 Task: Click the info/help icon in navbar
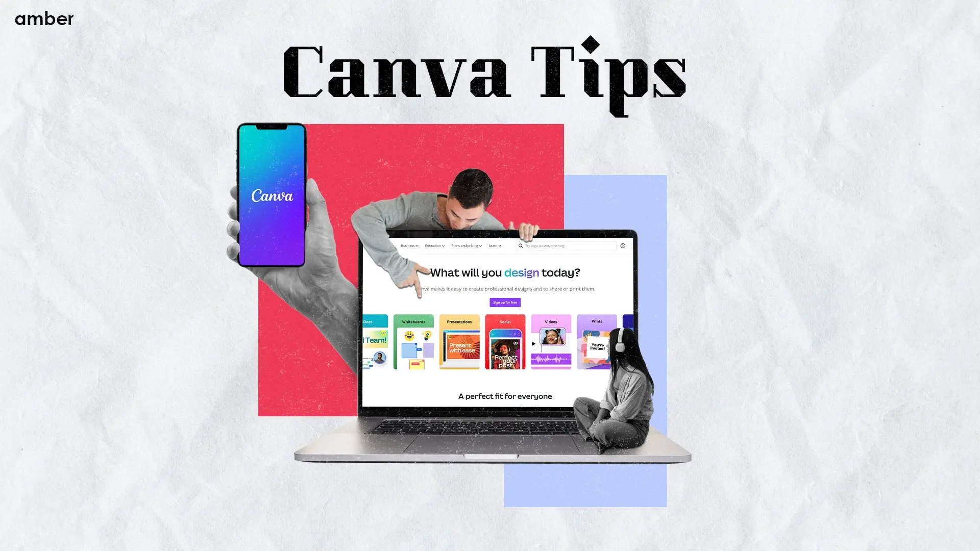622,245
